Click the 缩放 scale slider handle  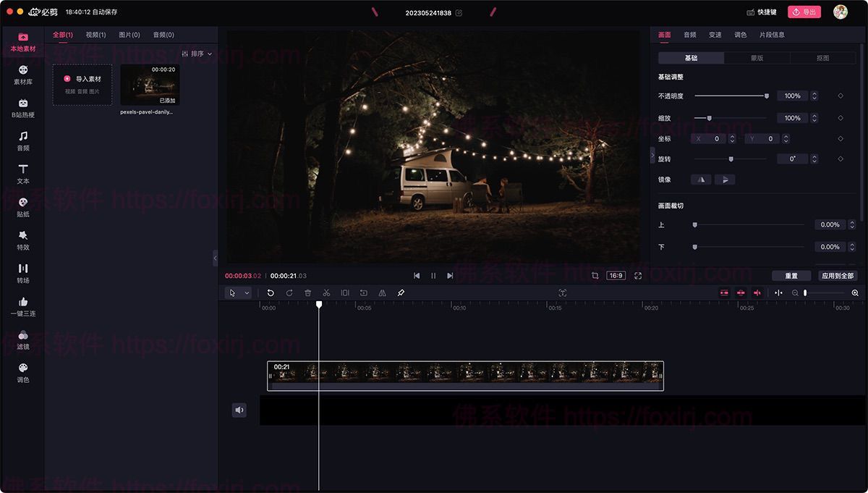coord(709,118)
